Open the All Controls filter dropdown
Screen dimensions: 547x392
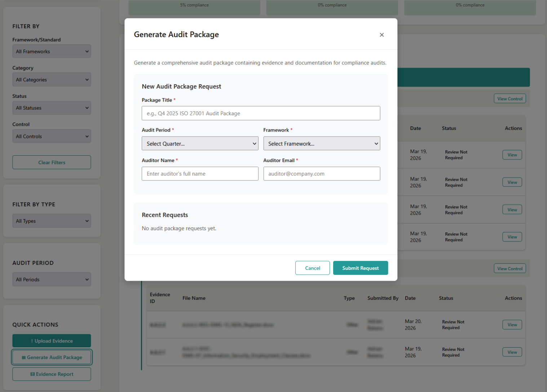coord(52,136)
